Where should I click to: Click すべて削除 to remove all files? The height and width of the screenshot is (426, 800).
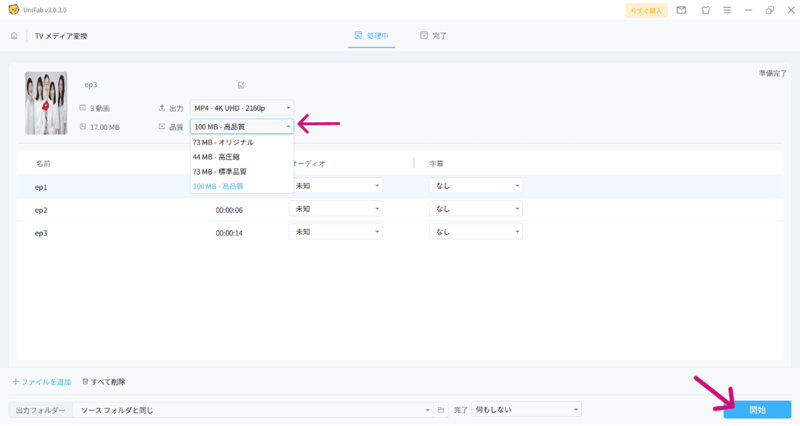click(x=103, y=382)
